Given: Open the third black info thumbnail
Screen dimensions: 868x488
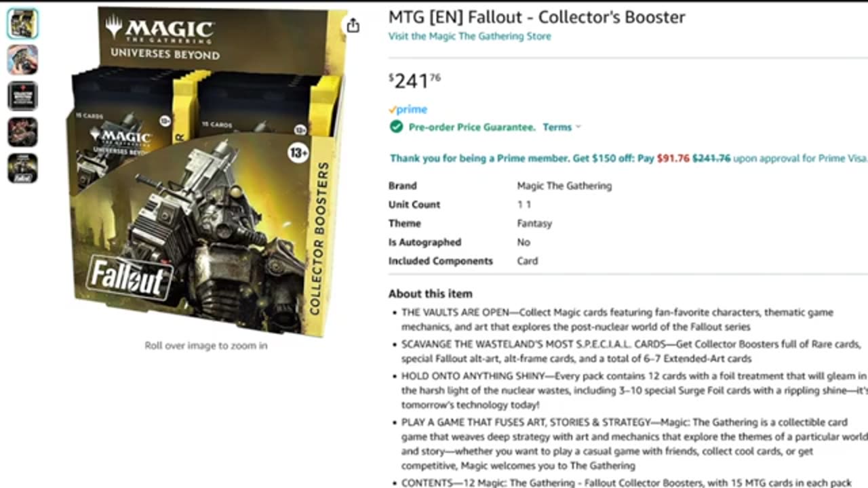Looking at the screenshot, I should tap(22, 96).
